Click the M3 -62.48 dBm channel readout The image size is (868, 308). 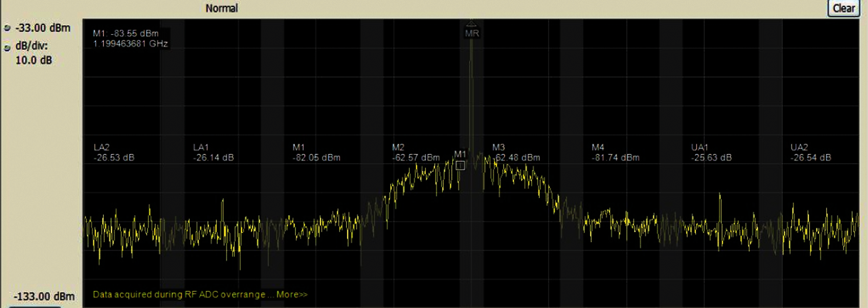[516, 153]
